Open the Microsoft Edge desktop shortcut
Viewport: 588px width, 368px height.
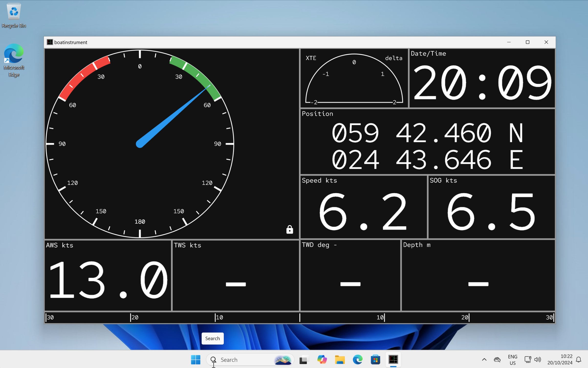pos(14,60)
